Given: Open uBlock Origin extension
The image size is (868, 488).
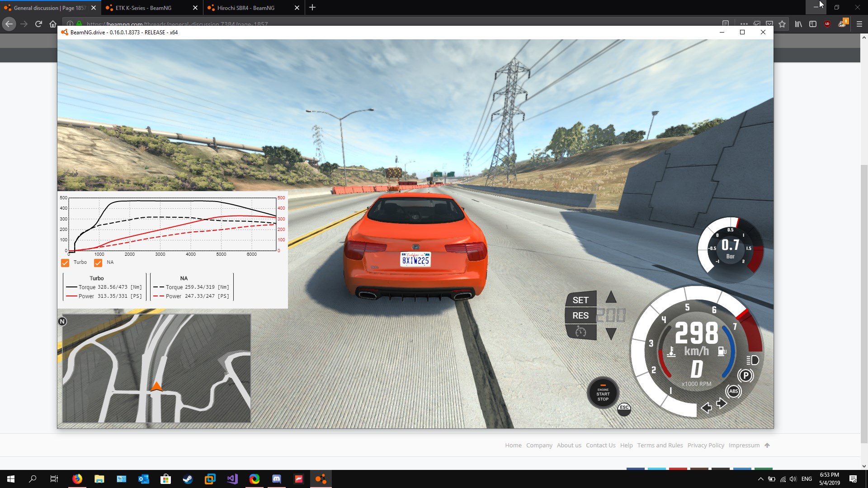Looking at the screenshot, I should click(827, 24).
